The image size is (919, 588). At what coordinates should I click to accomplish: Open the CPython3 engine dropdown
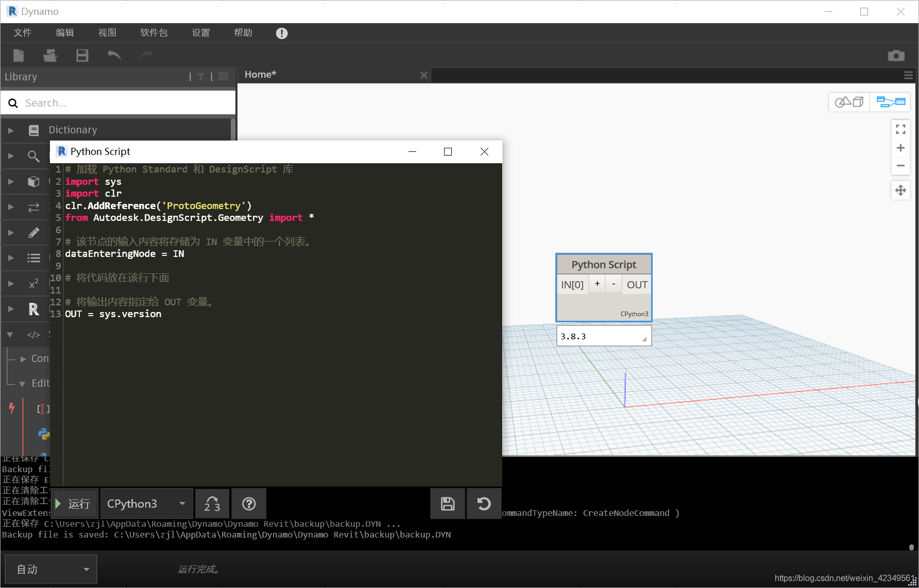point(147,504)
